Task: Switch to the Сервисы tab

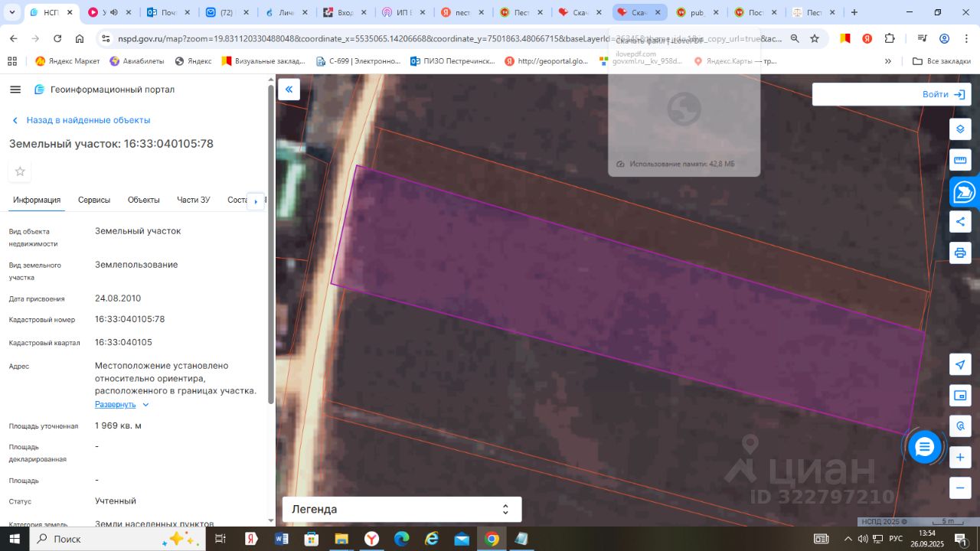Action: click(x=94, y=200)
